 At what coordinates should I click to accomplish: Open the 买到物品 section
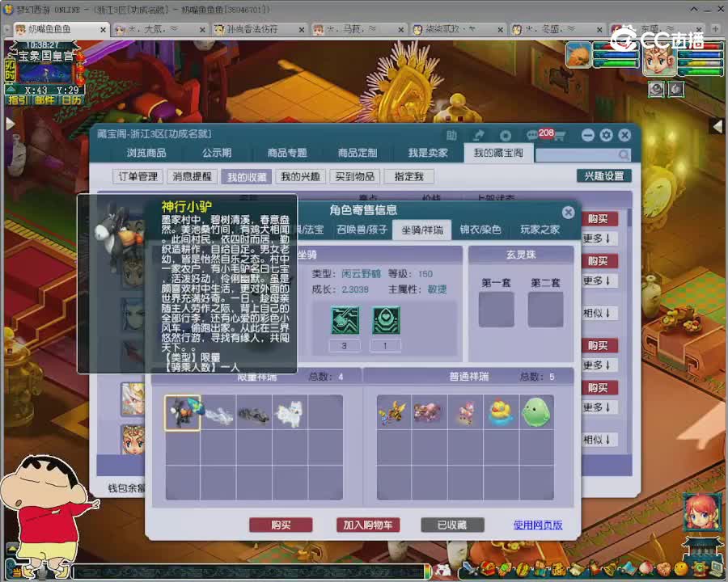click(x=355, y=176)
